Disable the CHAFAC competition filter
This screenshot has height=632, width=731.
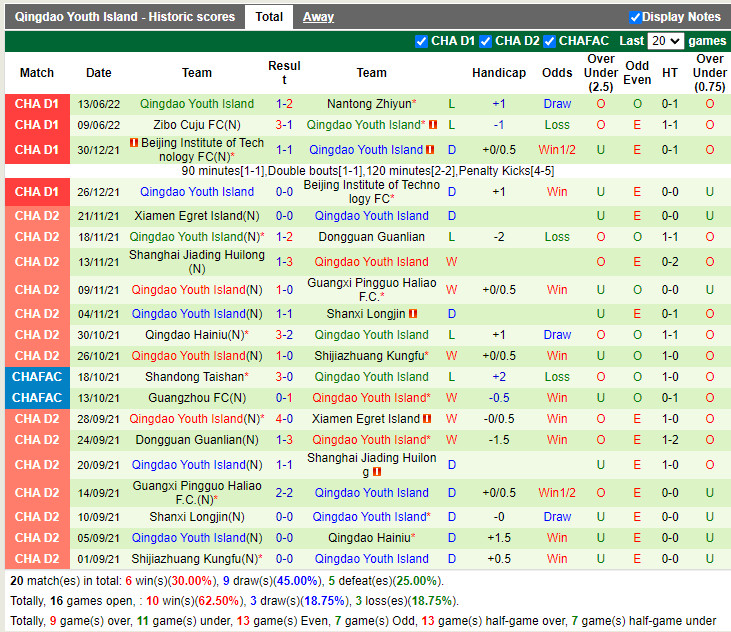point(549,41)
